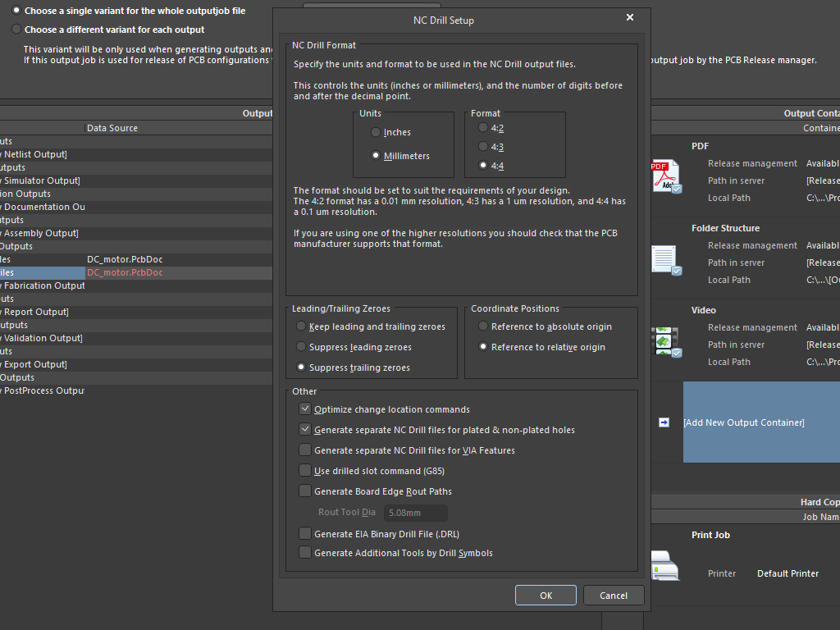Select the Report Output row
The width and height of the screenshot is (840, 630).
click(136, 312)
